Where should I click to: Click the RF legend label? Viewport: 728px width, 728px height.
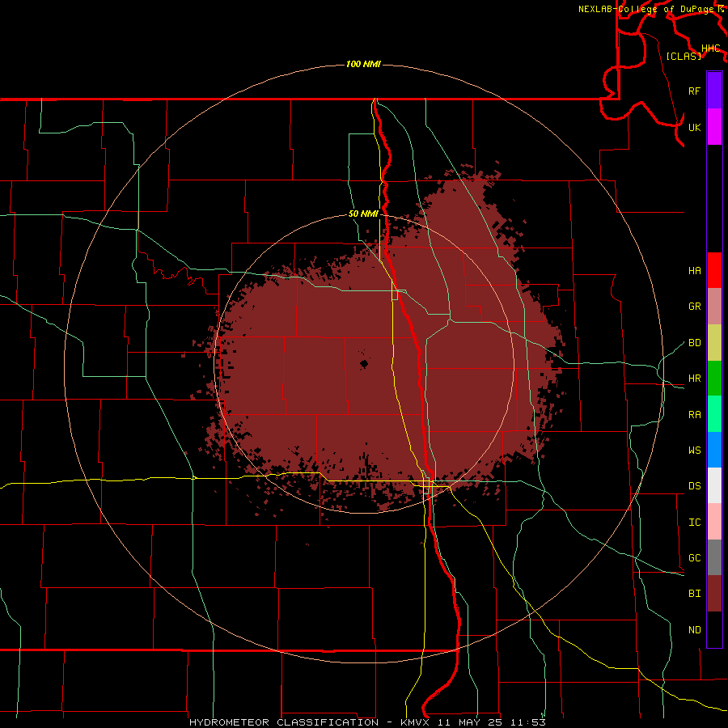[x=694, y=91]
